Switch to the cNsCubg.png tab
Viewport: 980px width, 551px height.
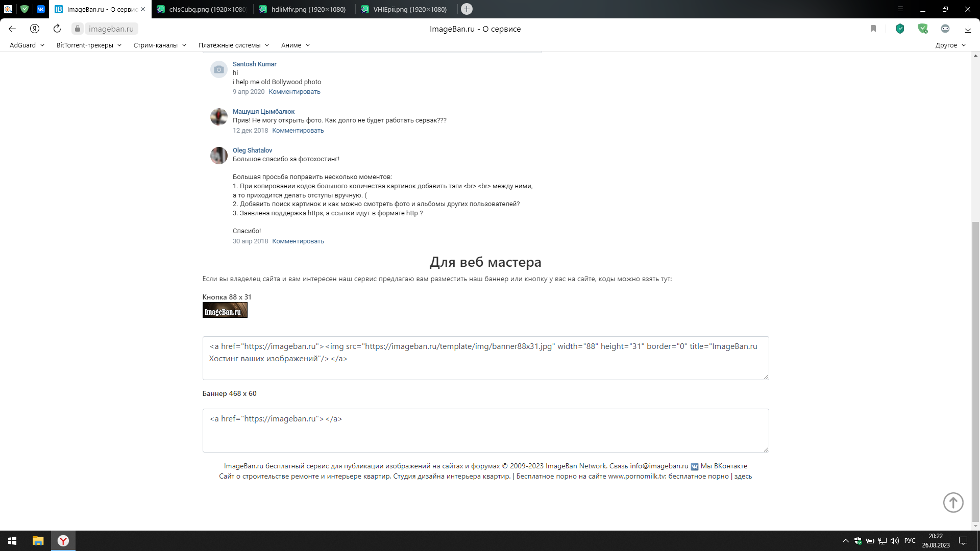pos(202,9)
